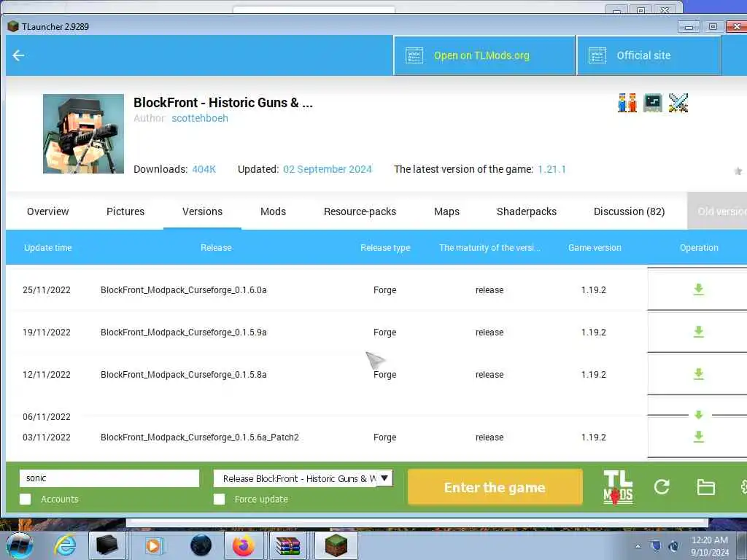The height and width of the screenshot is (560, 747).
Task: Click the refresh icon in bottom bar
Action: 662,486
